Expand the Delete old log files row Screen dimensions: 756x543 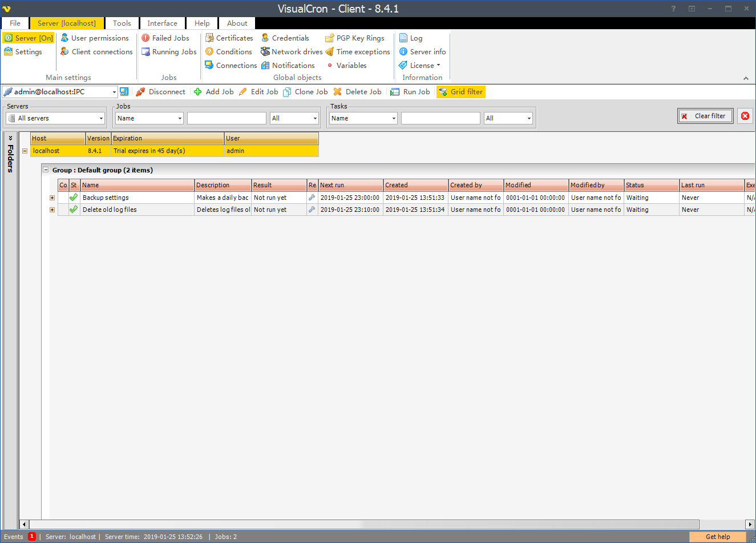coord(52,210)
